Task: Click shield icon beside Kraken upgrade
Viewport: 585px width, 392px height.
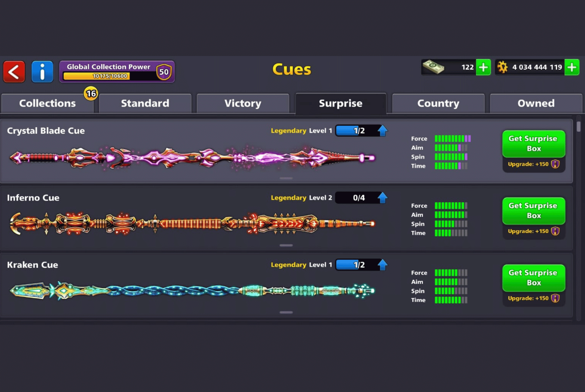Action: [555, 298]
